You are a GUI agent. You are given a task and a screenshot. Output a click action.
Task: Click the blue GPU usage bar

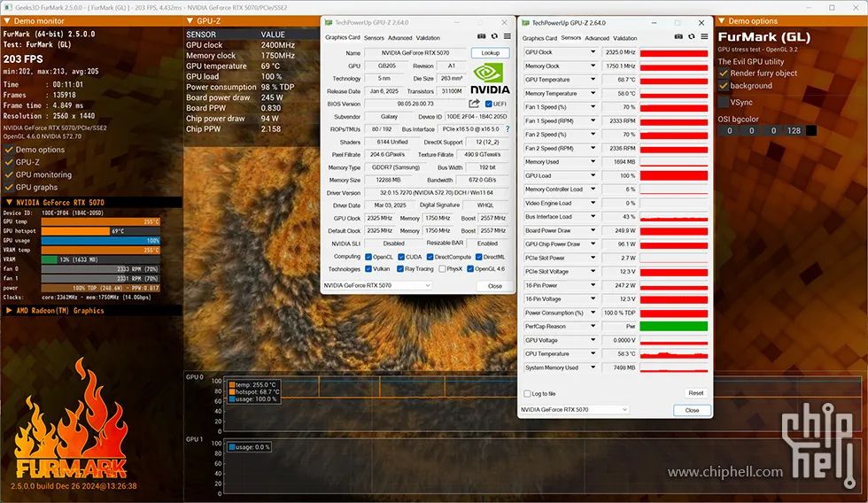coord(101,241)
